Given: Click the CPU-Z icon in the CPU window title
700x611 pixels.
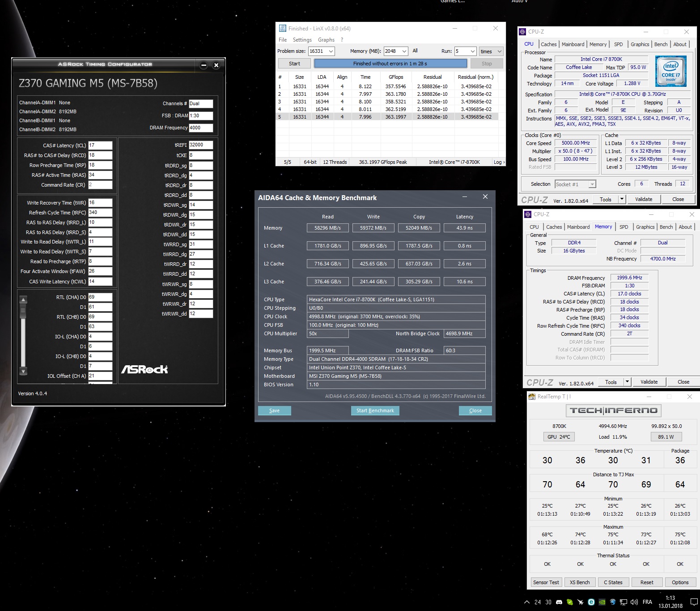Looking at the screenshot, I should pyautogui.click(x=522, y=32).
